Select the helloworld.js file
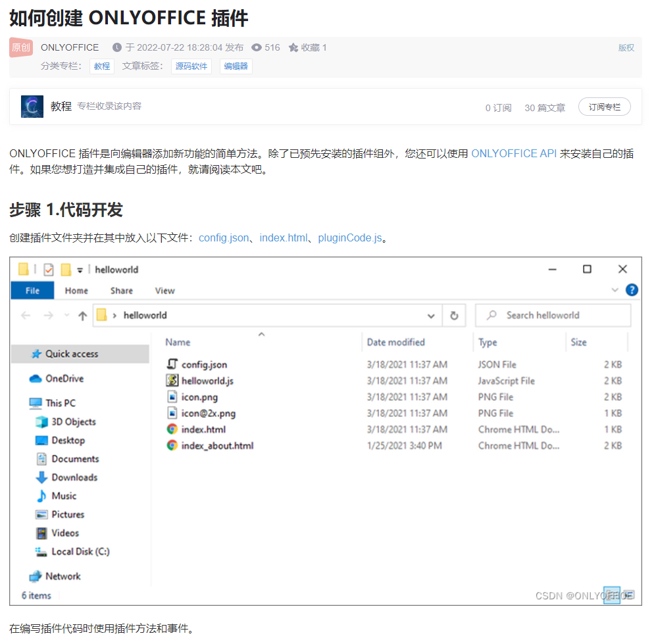 pos(200,381)
